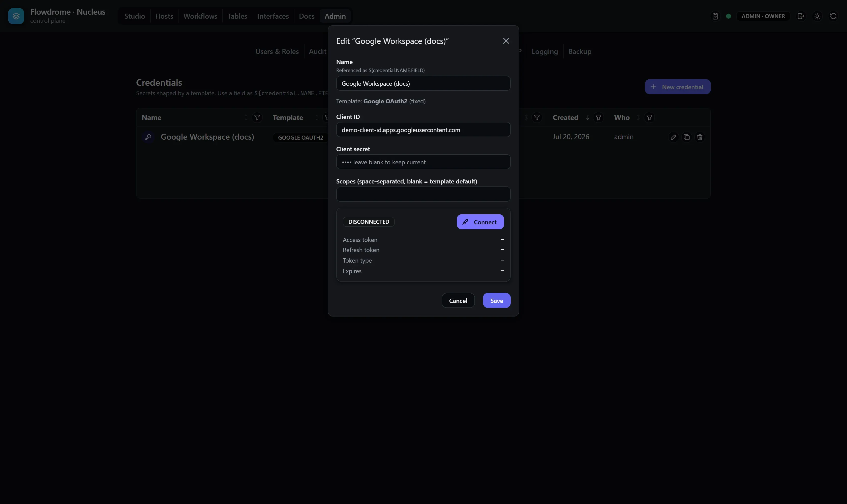This screenshot has width=847, height=504.
Task: Filter the Who column
Action: pyautogui.click(x=649, y=117)
